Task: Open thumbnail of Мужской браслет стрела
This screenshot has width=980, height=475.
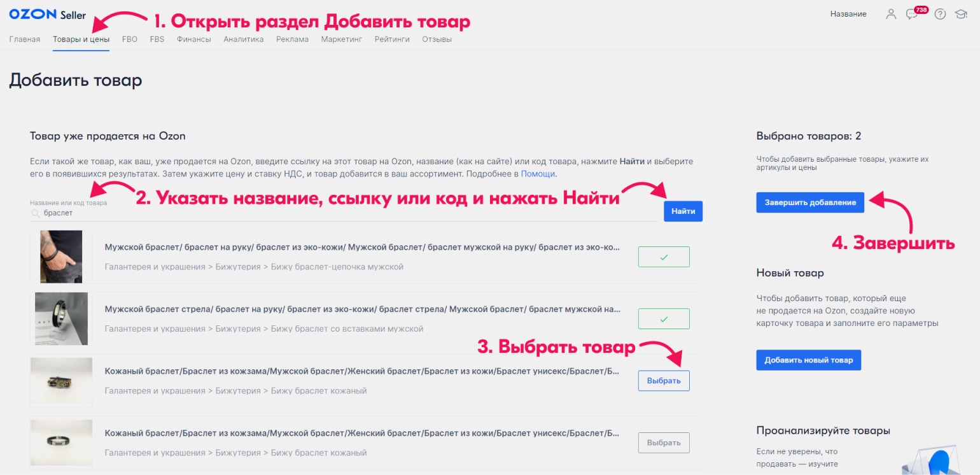Action: [61, 318]
